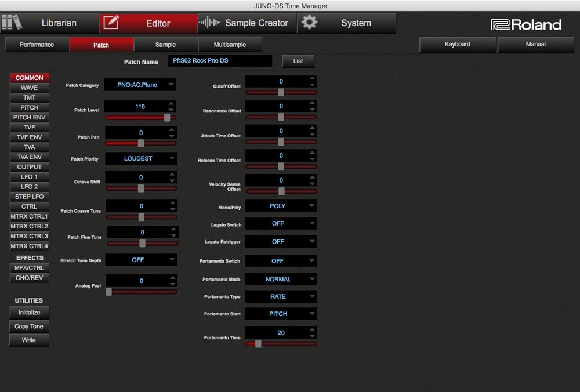
Task: Increase Patch Level with up arrow
Action: [171, 104]
